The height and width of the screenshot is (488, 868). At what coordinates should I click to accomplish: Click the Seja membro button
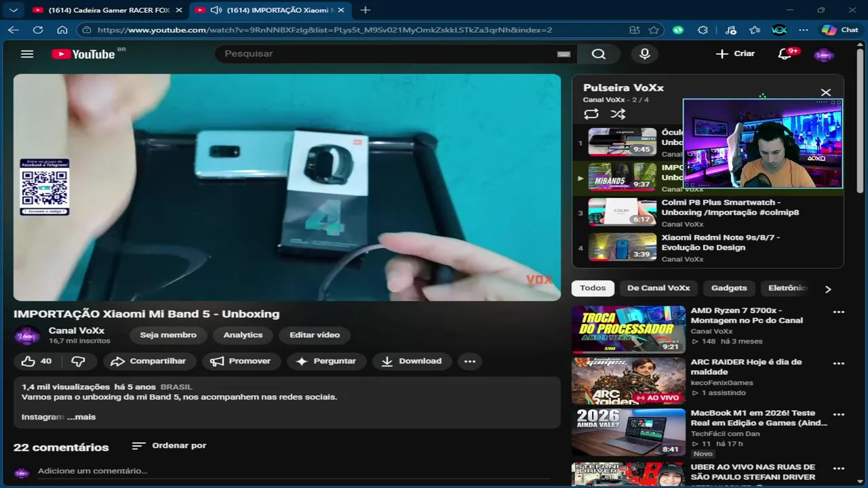(x=168, y=335)
